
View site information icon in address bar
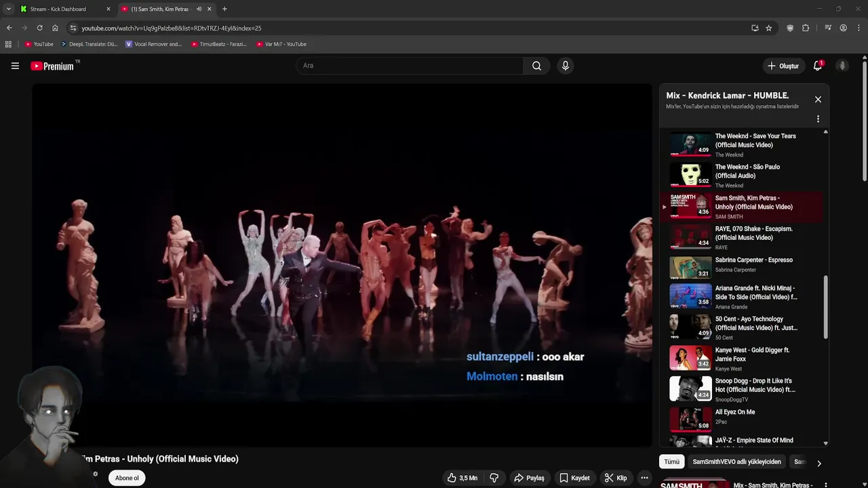(73, 28)
